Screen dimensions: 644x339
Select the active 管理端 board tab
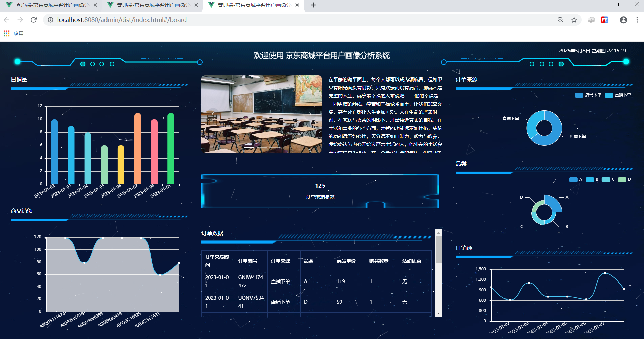click(x=254, y=5)
